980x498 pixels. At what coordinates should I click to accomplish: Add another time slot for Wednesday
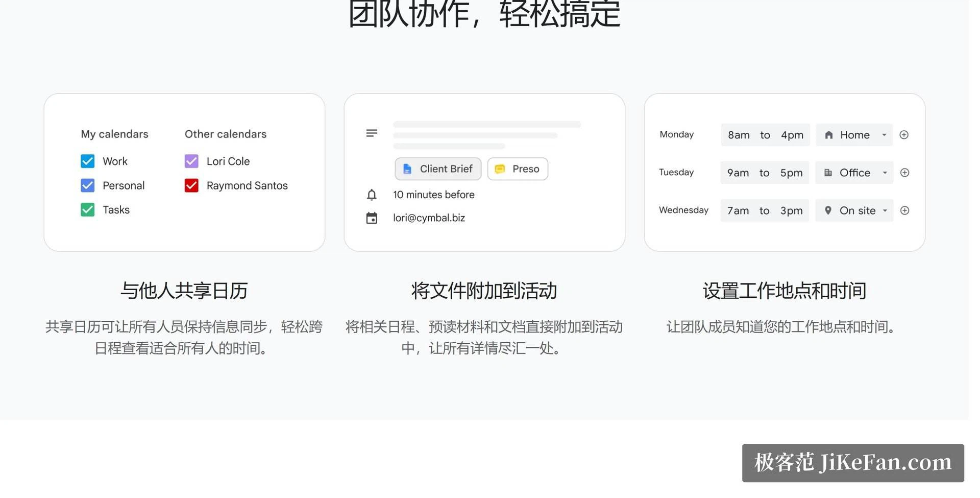coord(904,210)
